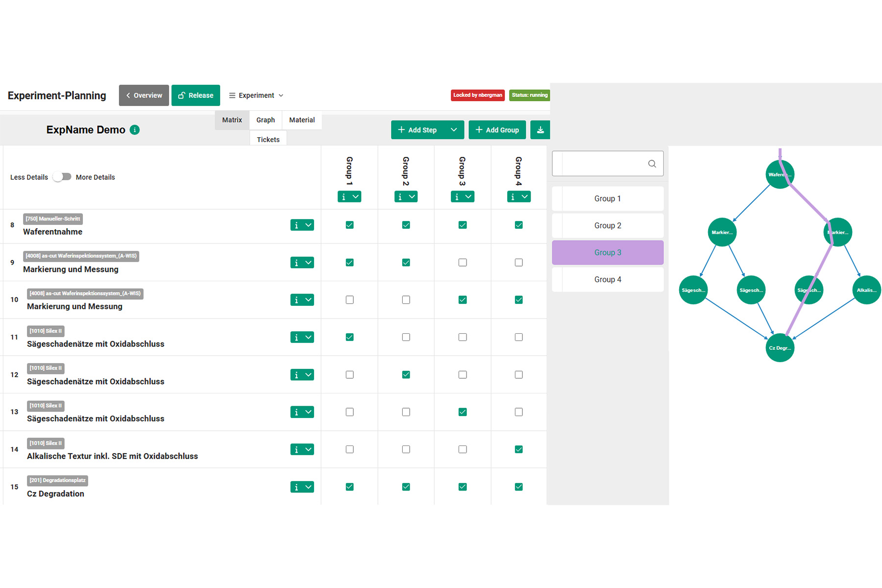Open info for step 12 Sägeschadenätze

(x=296, y=375)
